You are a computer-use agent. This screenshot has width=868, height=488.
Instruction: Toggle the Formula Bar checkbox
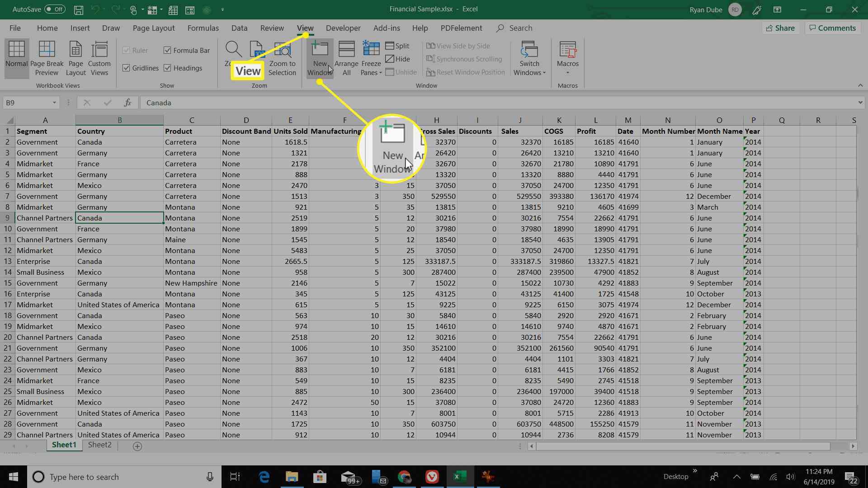pyautogui.click(x=168, y=50)
